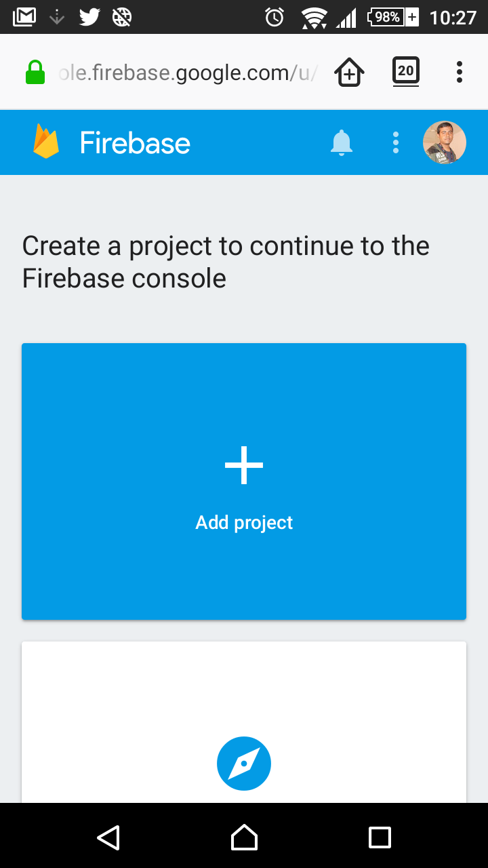This screenshot has height=868, width=488.
Task: Open Firebase notifications bell
Action: click(342, 142)
